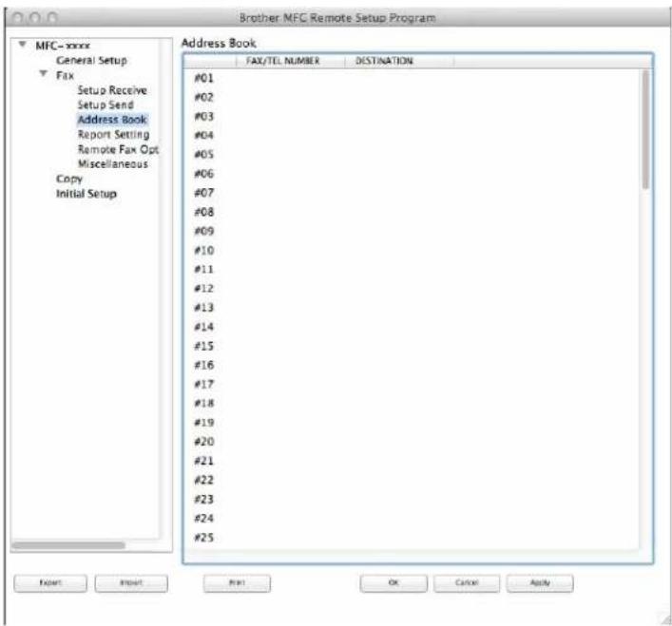Viewport: 672px width, 626px height.
Task: Open Report Setting page
Action: point(113,135)
